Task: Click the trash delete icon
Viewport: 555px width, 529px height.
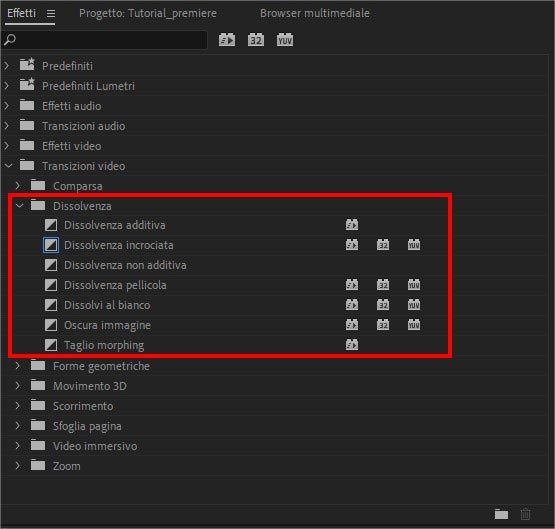Action: point(525,514)
